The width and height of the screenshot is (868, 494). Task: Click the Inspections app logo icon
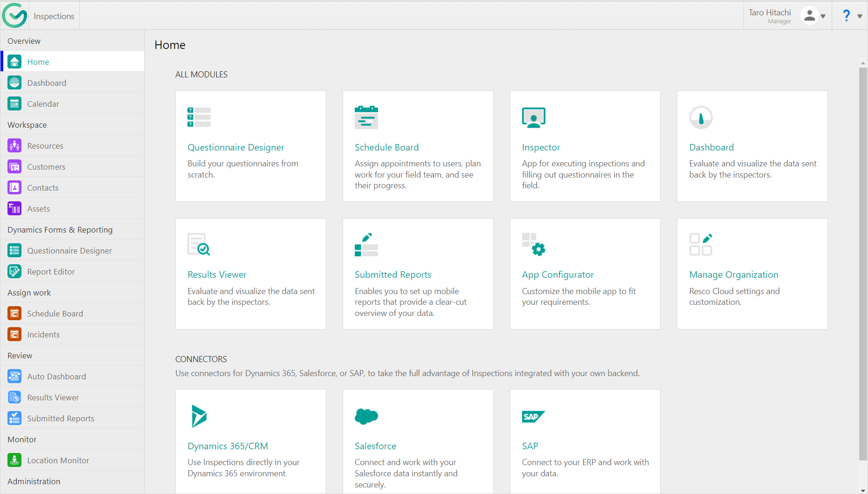coord(14,15)
